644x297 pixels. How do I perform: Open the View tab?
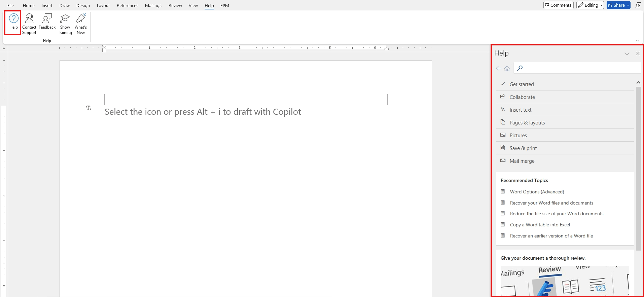pyautogui.click(x=193, y=5)
